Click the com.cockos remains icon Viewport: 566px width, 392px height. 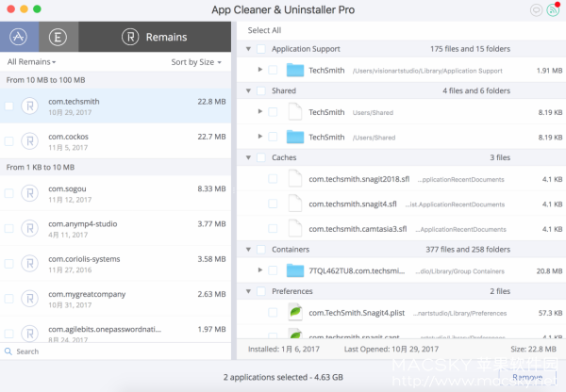29,141
